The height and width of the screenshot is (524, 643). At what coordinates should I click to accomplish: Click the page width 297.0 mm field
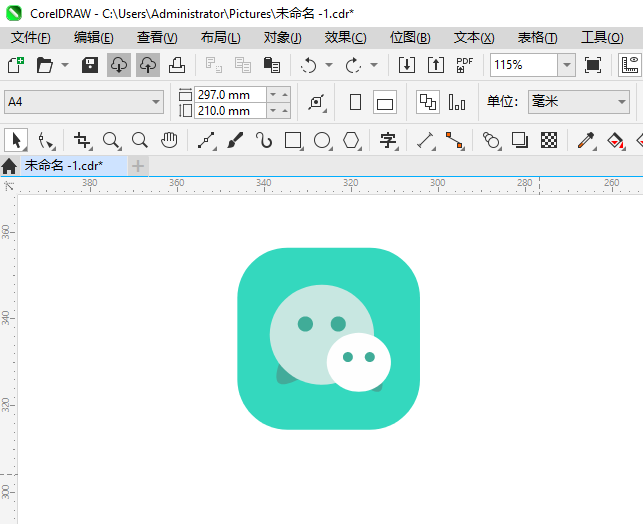coord(230,95)
